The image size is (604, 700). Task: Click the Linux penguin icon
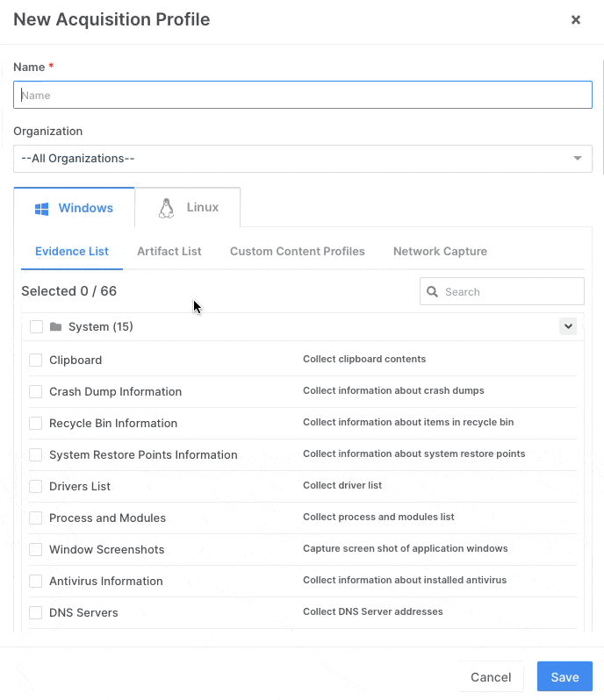click(x=166, y=208)
